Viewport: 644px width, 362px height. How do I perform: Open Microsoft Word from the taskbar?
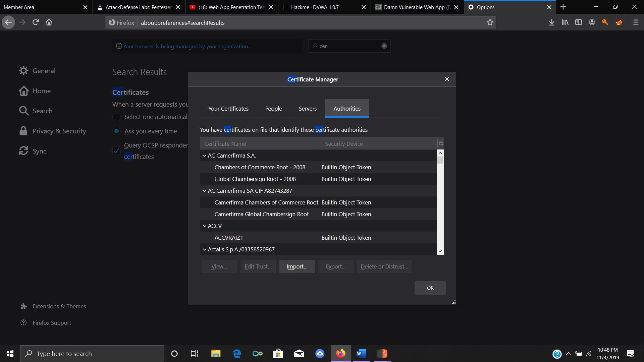361,354
